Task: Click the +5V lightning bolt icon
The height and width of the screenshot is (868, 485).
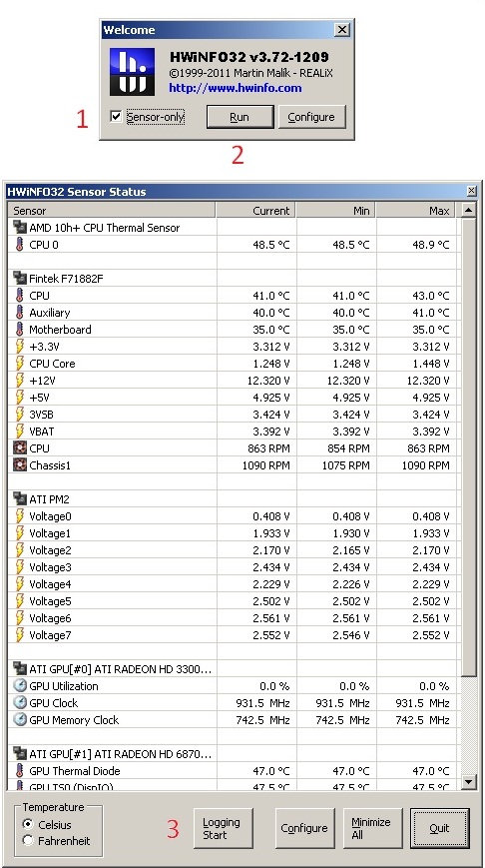Action: pos(20,398)
